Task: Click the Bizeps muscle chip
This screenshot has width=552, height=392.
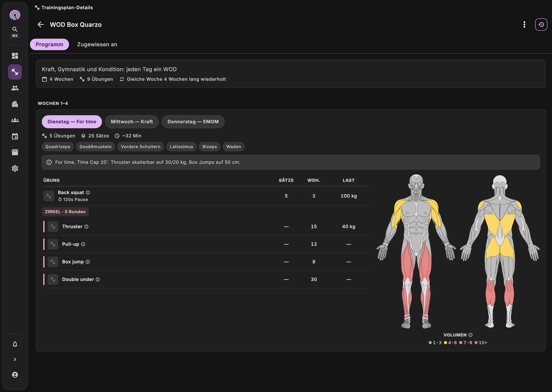Action: point(209,147)
